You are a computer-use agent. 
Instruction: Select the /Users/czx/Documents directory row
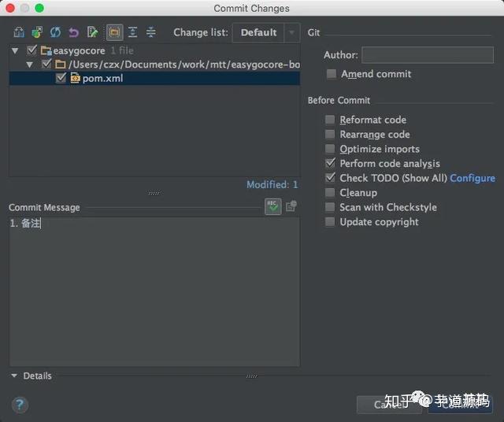[154, 65]
